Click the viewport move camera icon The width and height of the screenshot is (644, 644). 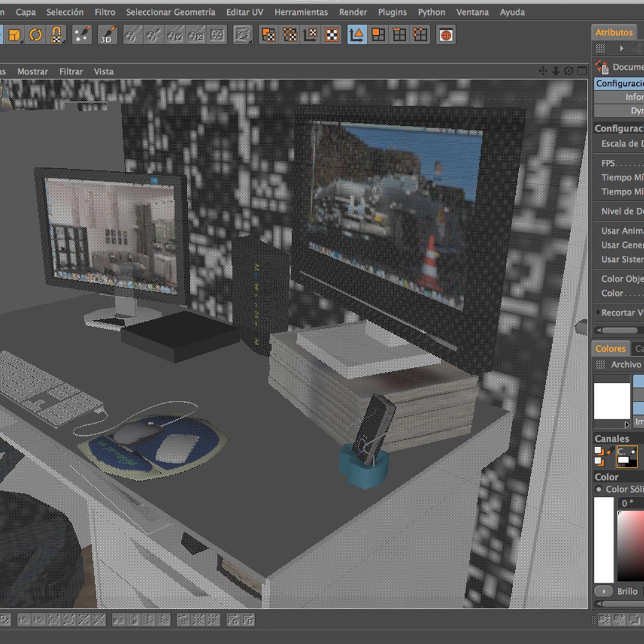(x=543, y=71)
